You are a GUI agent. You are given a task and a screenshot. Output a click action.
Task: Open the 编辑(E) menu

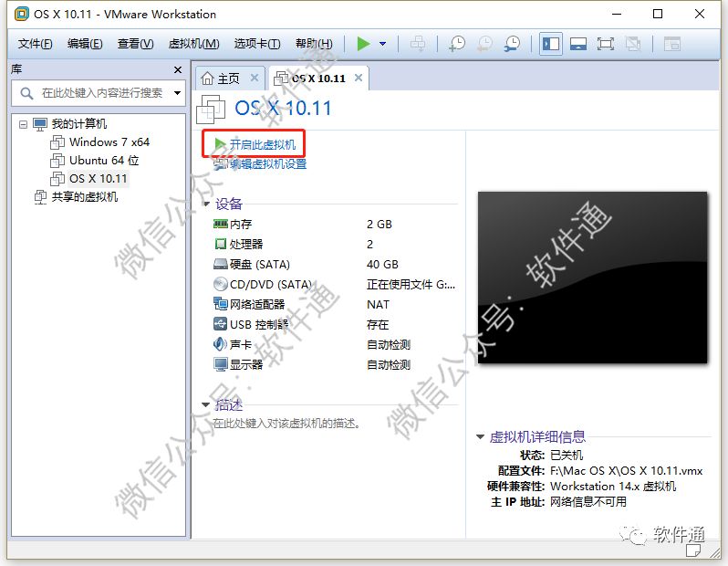(x=85, y=44)
